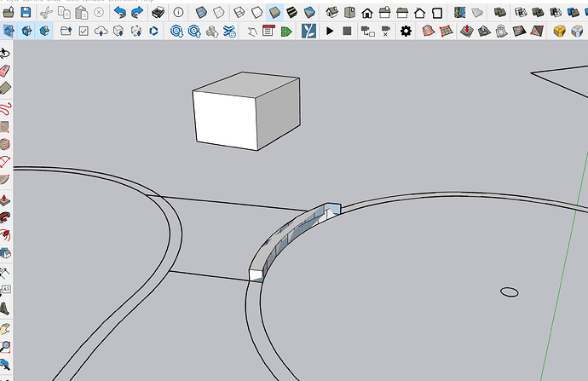588x381 pixels.
Task: Select the Pan hand tool
Action: (x=5, y=329)
